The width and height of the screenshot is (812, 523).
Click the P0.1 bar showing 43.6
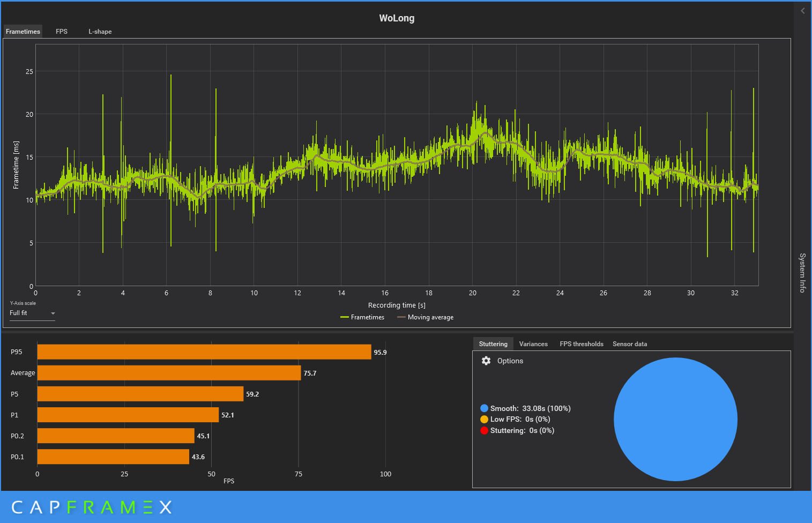click(113, 457)
